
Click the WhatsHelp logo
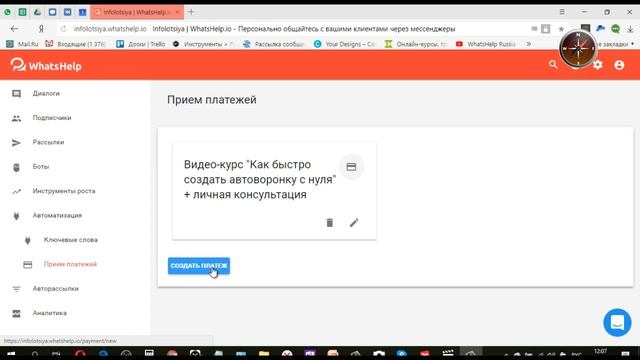tap(46, 65)
